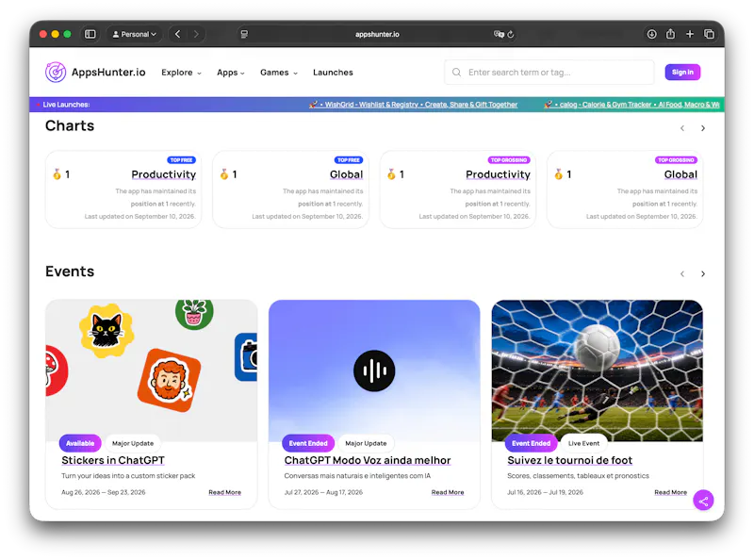Open Productivity chart under Top Free
This screenshot has height=560, width=754.
(163, 174)
